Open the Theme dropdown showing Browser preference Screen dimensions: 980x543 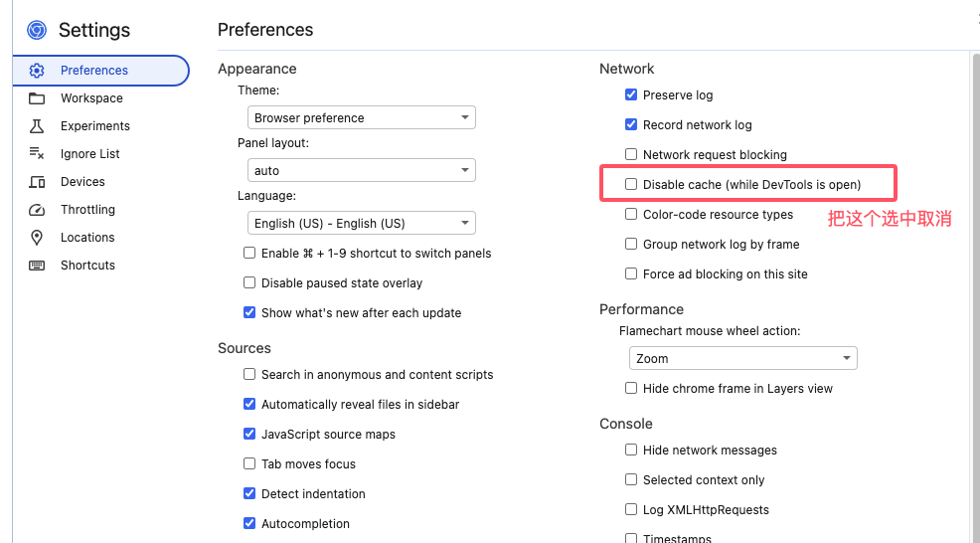[x=361, y=117]
